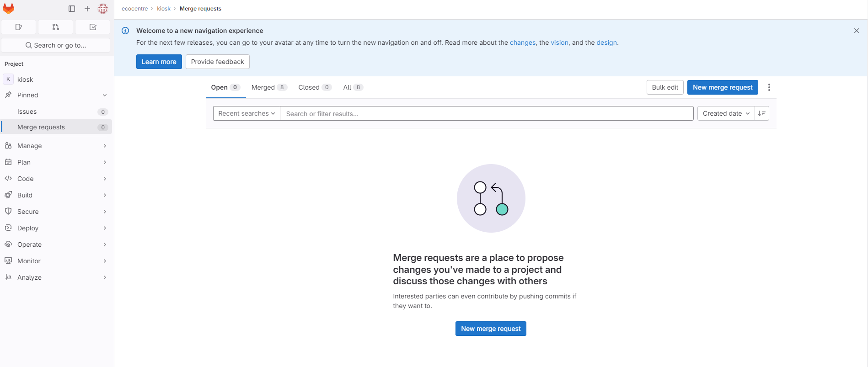The image size is (868, 367).
Task: Expand the Analyze menu
Action: pos(57,277)
